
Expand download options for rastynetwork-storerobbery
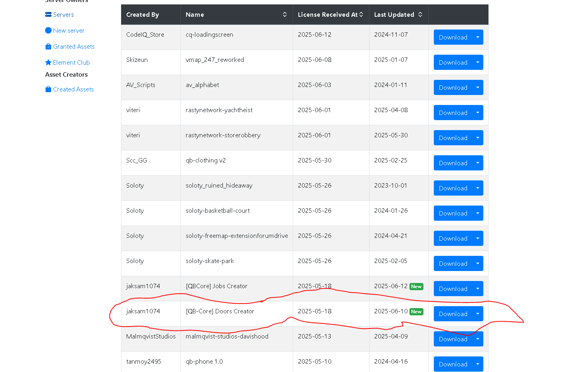click(x=478, y=138)
